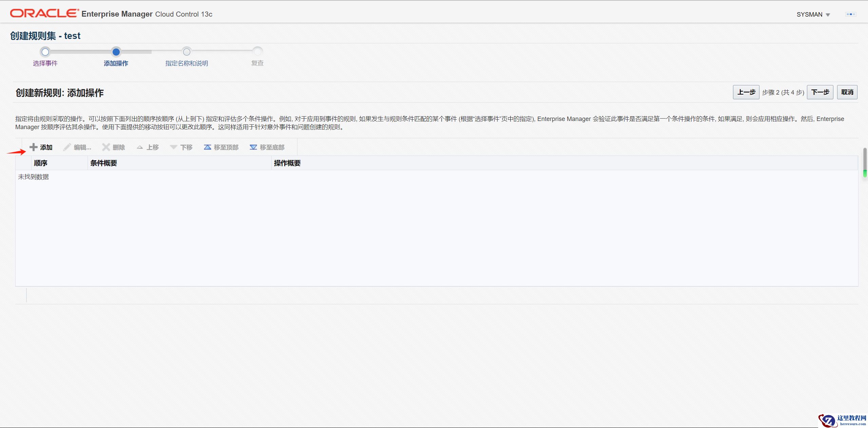
Task: Jump to the 指定名称和说明 step
Action: tap(187, 52)
